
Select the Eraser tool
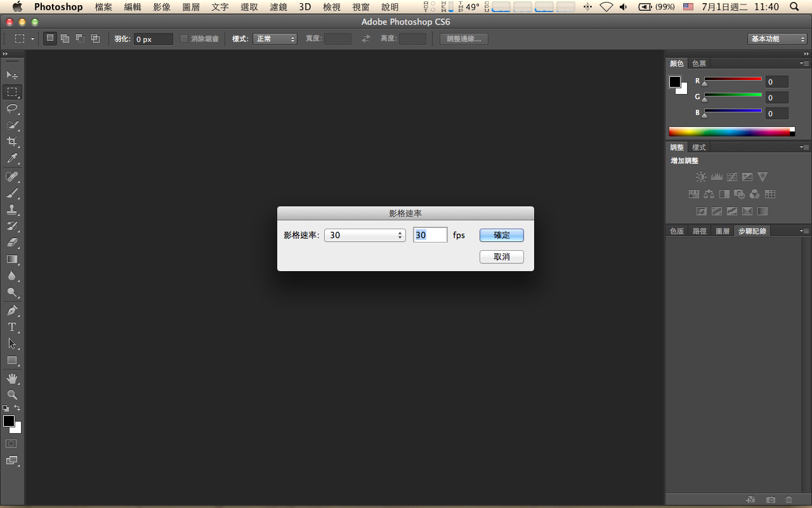click(12, 242)
